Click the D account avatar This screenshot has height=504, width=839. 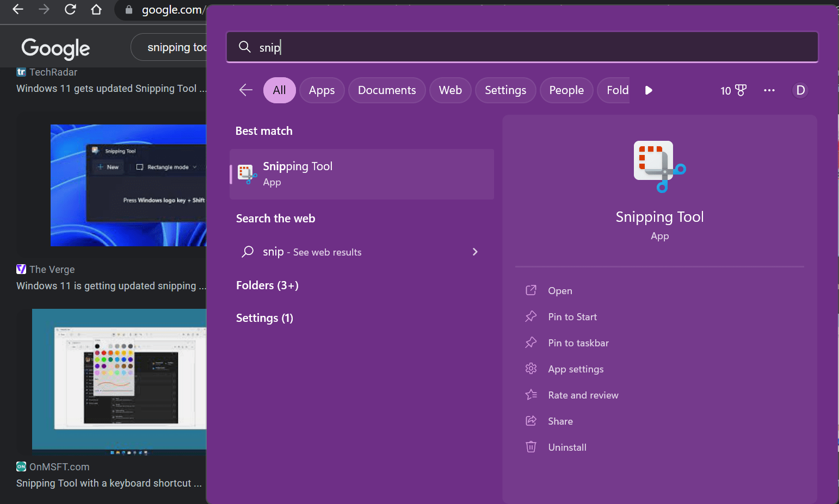coord(800,90)
